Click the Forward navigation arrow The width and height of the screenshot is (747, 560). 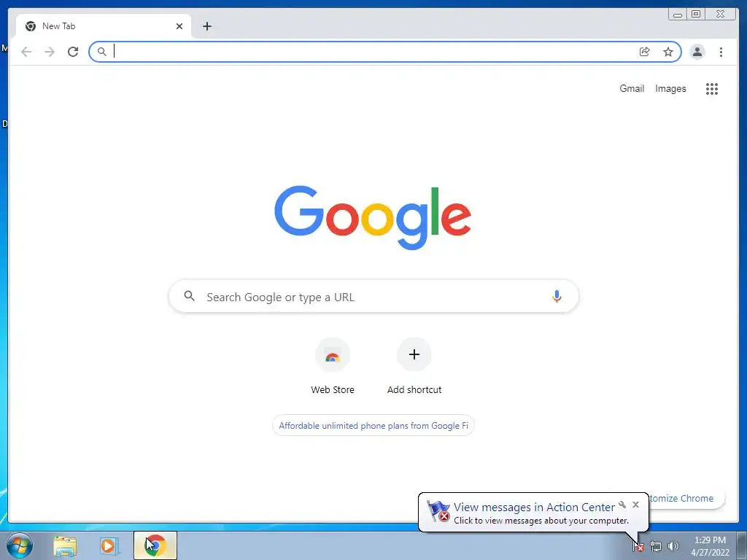[x=50, y=52]
